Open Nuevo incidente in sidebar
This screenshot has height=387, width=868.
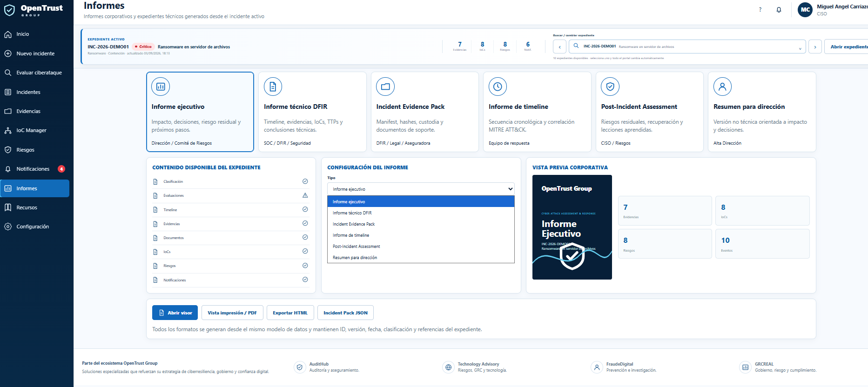pos(35,53)
